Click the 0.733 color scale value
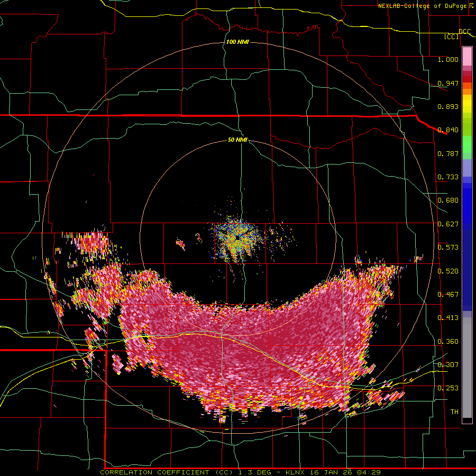 pos(448,177)
